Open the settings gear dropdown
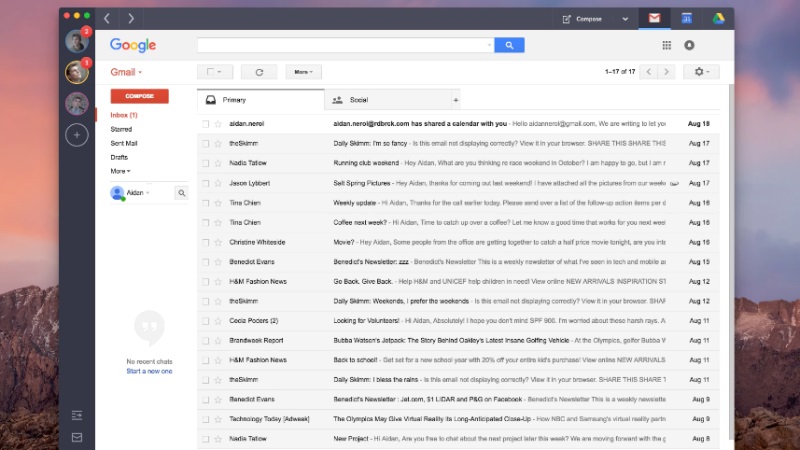Image resolution: width=800 pixels, height=450 pixels. 702,72
